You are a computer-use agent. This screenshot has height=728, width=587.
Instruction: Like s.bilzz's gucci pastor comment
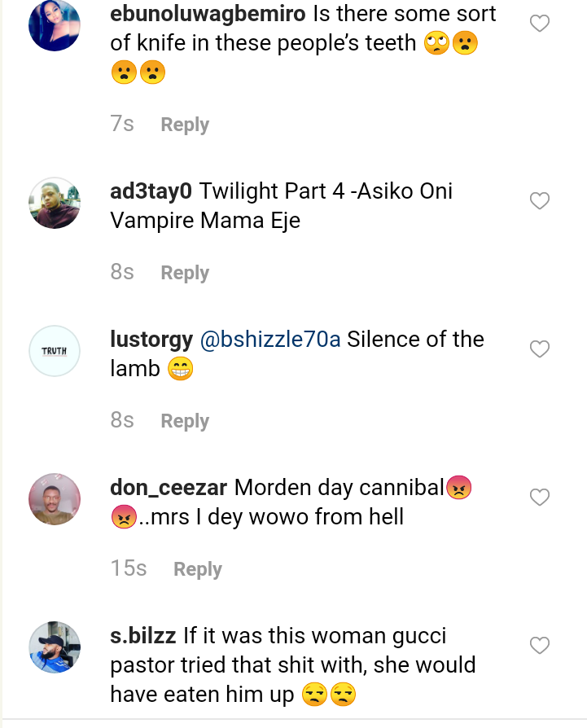tap(540, 645)
